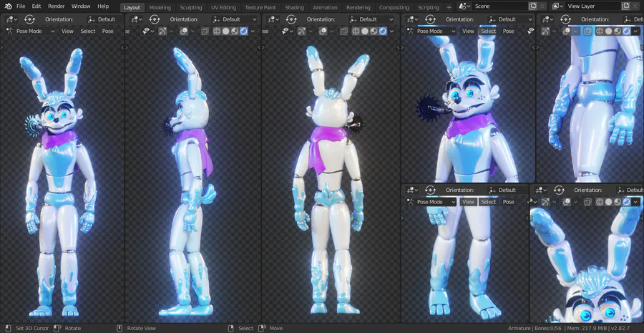
Task: Click the Scene name field
Action: (x=500, y=6)
